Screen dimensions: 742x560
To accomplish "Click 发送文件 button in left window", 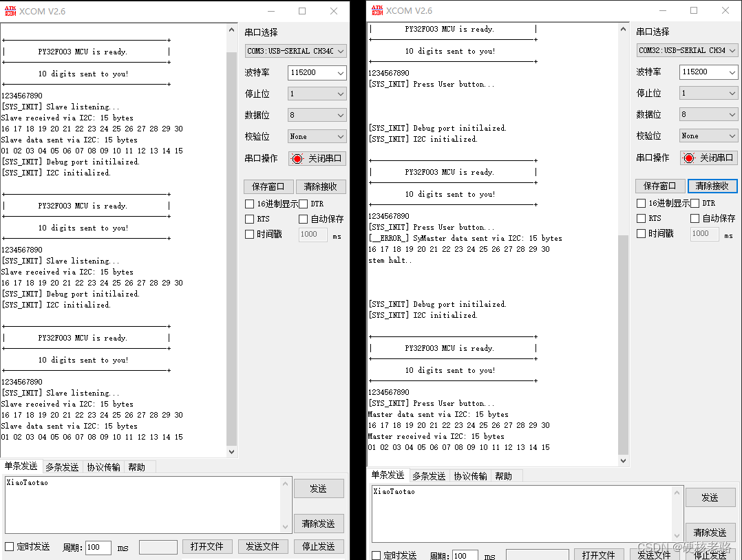I will 263,547.
